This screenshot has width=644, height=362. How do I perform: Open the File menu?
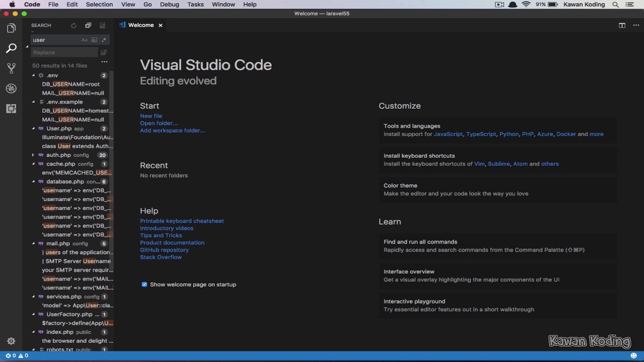[x=53, y=5]
